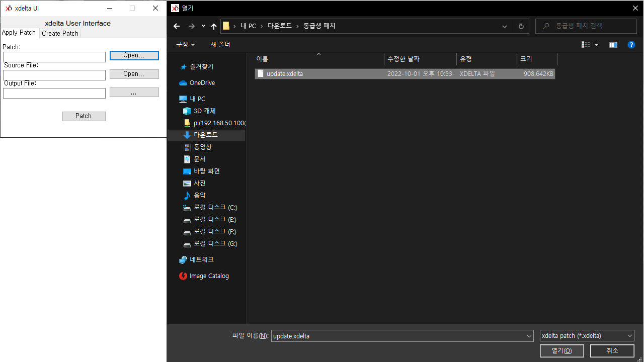Focus the 동급생 패치 검색 search box
This screenshot has height=362, width=644.
[586, 26]
